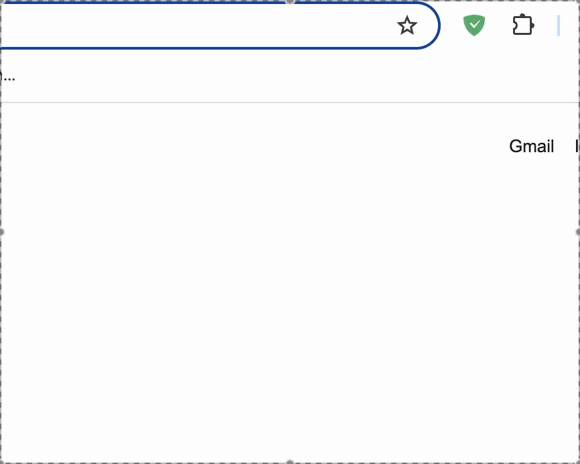This screenshot has width=580, height=464.
Task: Open the truncated bookmark ending in ellipsis
Action: click(x=7, y=77)
